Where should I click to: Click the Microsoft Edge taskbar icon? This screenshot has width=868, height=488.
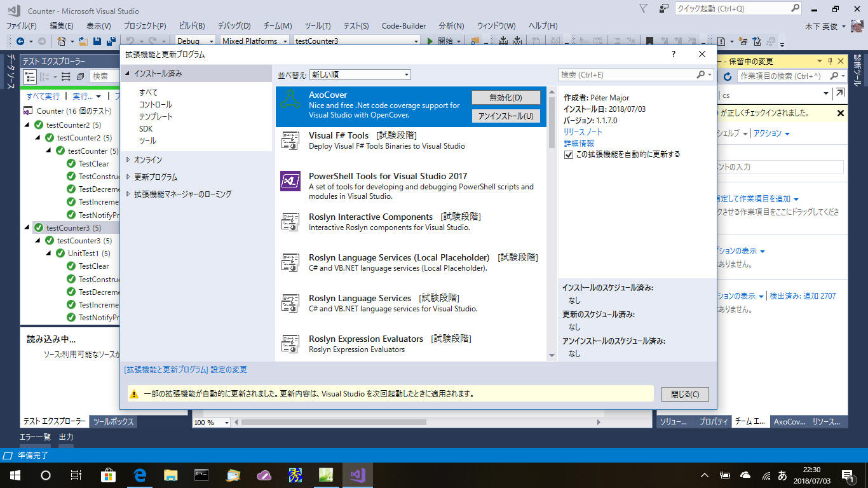(140, 475)
